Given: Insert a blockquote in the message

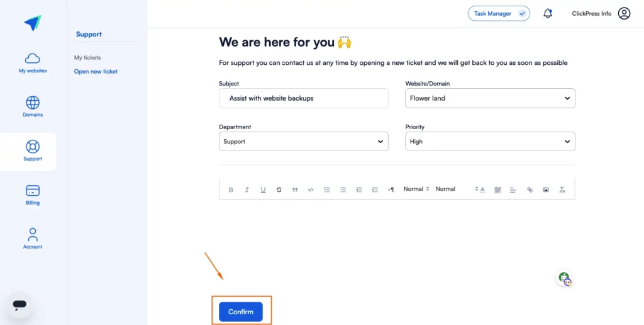Looking at the screenshot, I should pyautogui.click(x=295, y=190).
